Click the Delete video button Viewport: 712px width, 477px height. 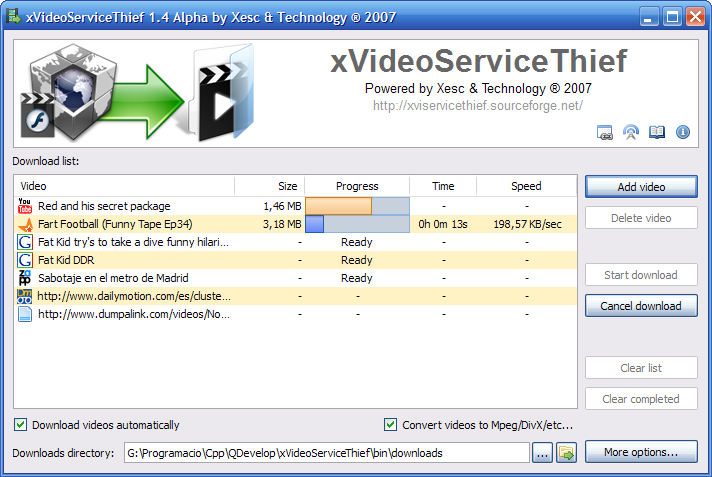(641, 218)
